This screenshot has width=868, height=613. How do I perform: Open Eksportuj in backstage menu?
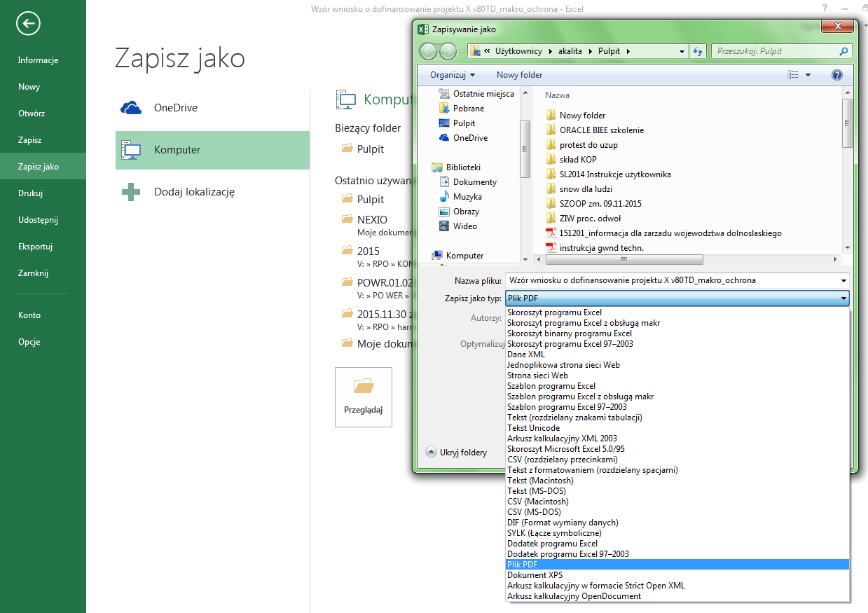point(43,247)
